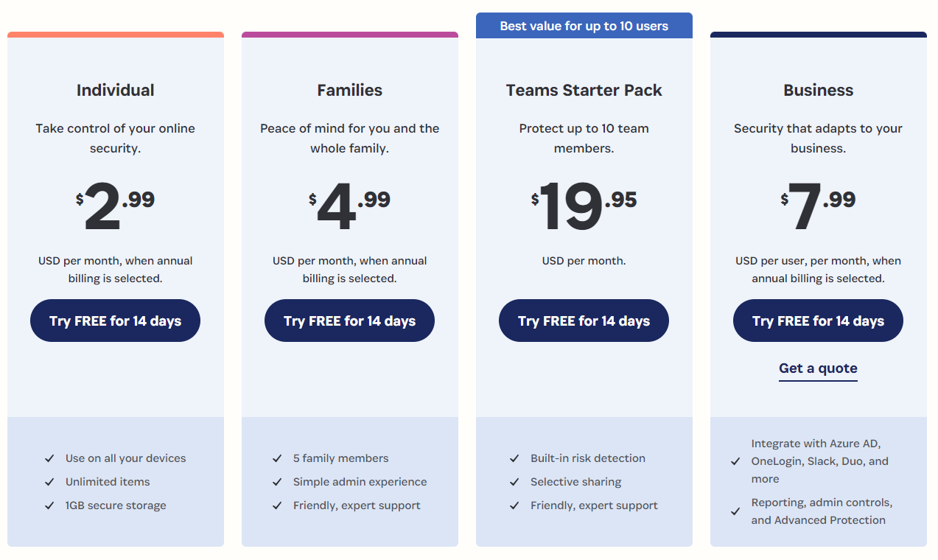Start the Families plan 14-day free trial
The width and height of the screenshot is (938, 560).
[x=349, y=321]
